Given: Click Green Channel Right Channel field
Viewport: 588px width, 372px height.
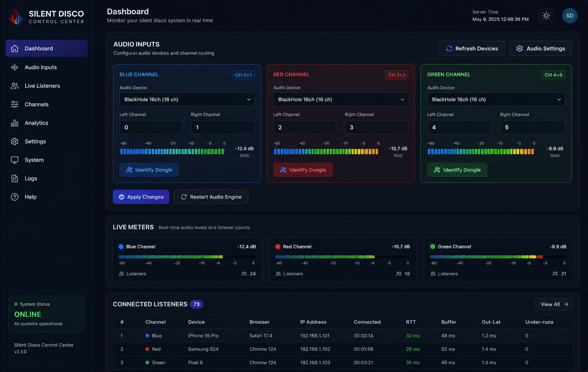Looking at the screenshot, I should click(x=532, y=127).
